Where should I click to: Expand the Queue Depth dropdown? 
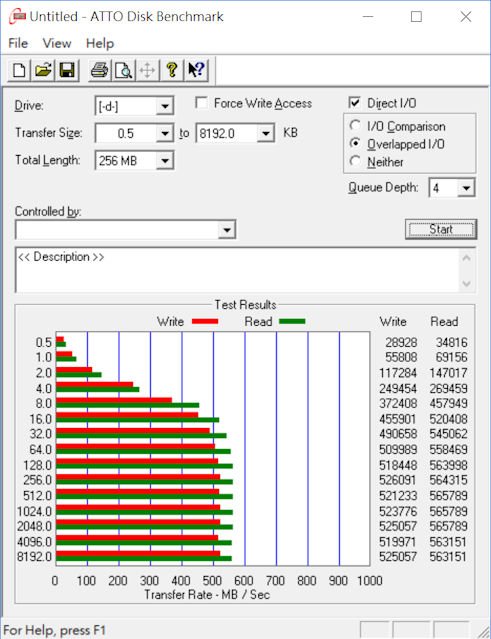[x=466, y=188]
